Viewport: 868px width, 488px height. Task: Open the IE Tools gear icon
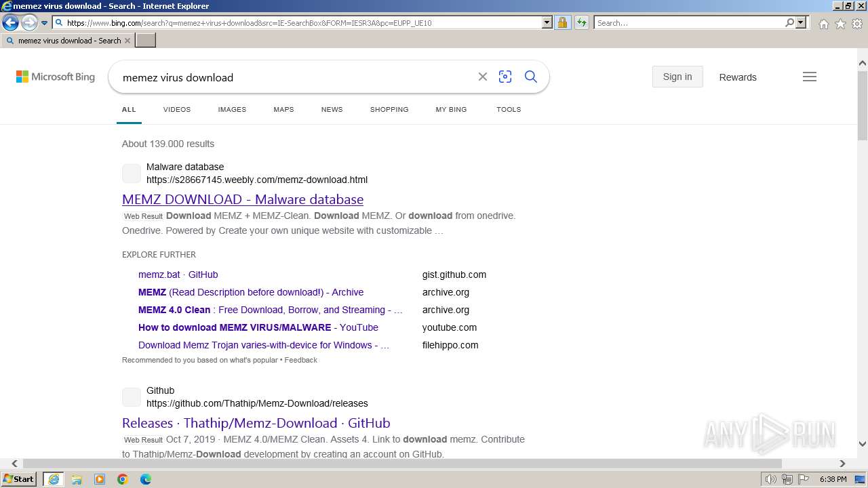tap(857, 23)
